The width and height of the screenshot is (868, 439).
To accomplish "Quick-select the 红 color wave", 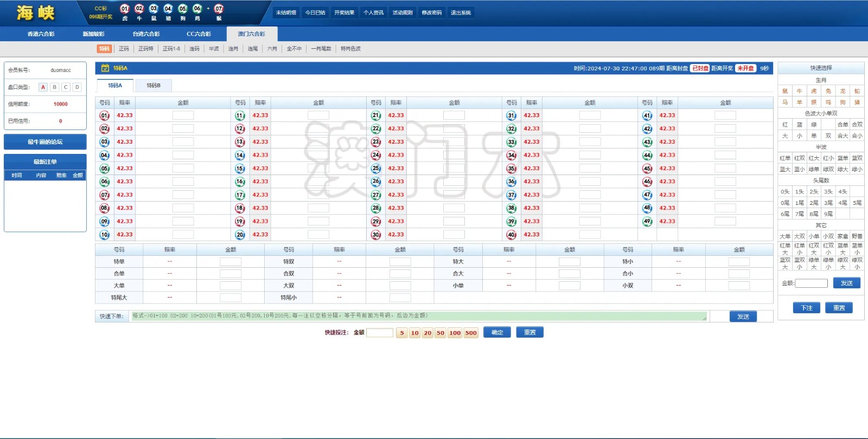I will point(785,125).
